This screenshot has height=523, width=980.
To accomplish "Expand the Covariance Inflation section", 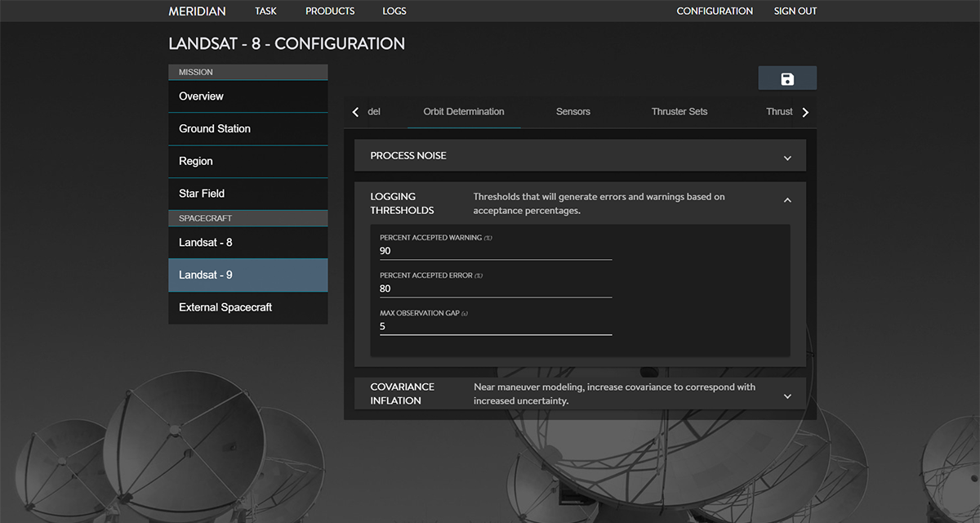I will (787, 396).
